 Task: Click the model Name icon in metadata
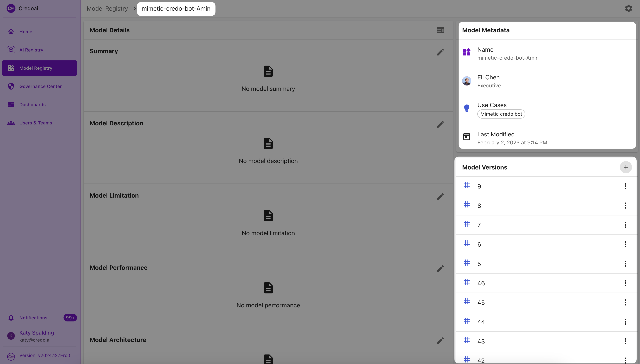467,52
